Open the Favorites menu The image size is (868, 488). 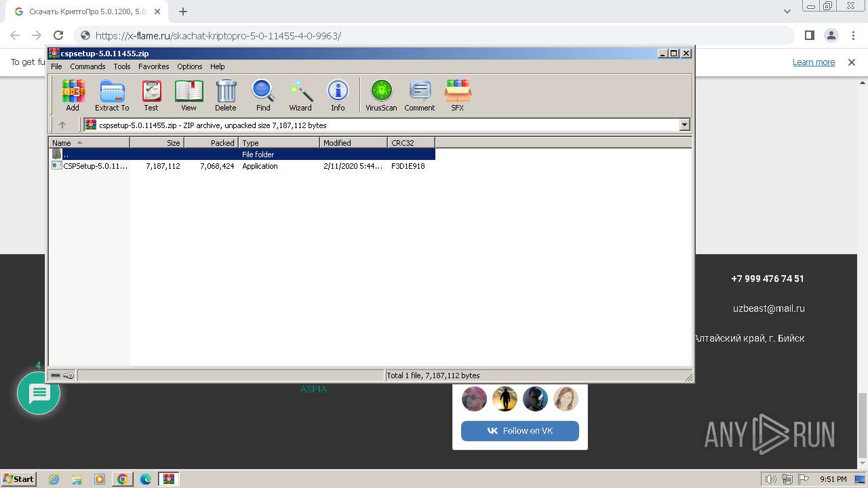(154, 66)
